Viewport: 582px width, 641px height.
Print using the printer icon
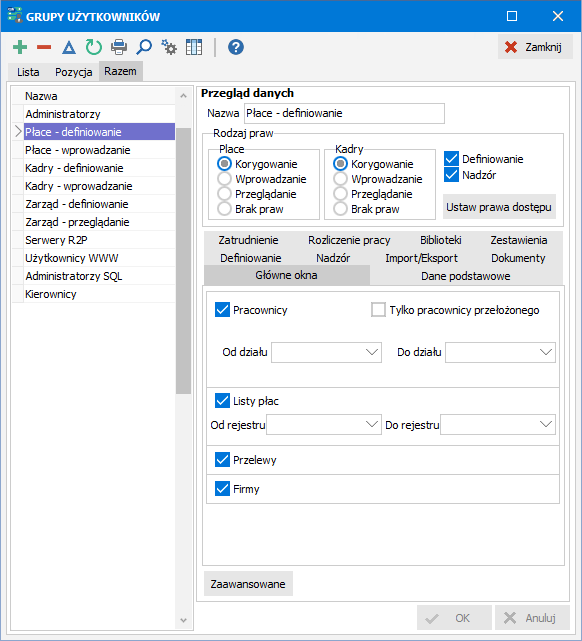click(x=119, y=47)
